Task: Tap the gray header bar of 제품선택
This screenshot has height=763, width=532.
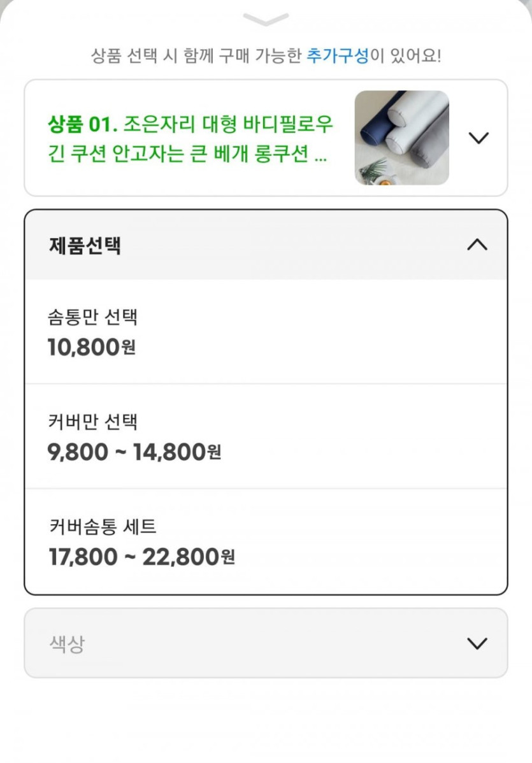Action: (x=287, y=245)
